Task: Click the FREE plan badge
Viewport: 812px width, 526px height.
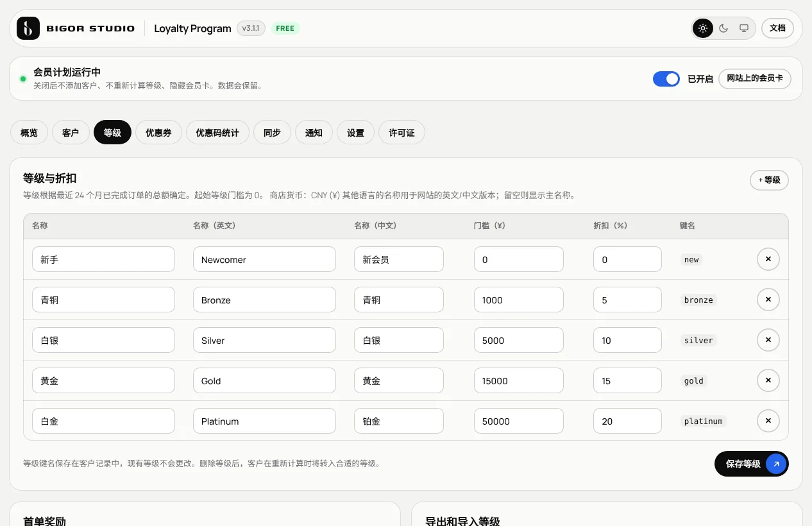Action: (x=285, y=28)
